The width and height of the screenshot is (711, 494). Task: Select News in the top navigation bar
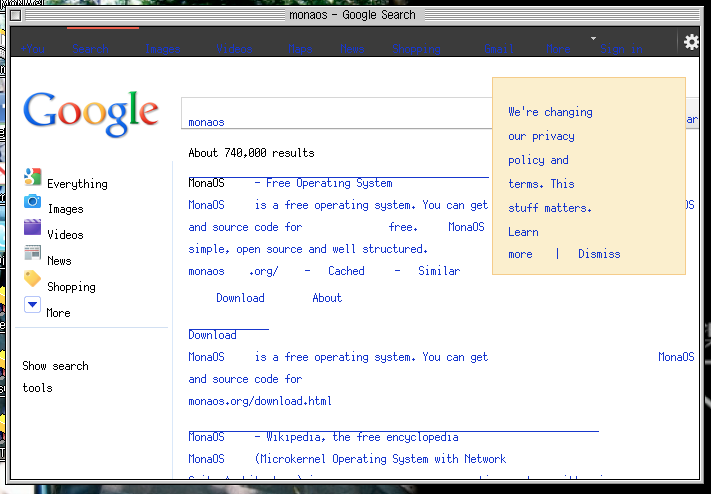(352, 49)
